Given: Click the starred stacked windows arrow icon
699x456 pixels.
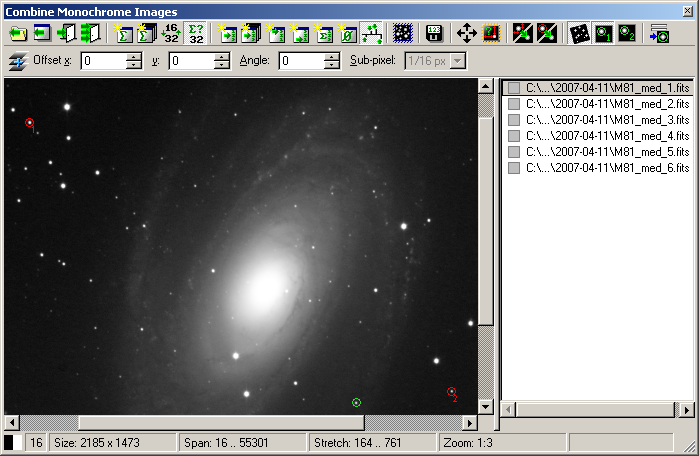Looking at the screenshot, I should coord(251,33).
